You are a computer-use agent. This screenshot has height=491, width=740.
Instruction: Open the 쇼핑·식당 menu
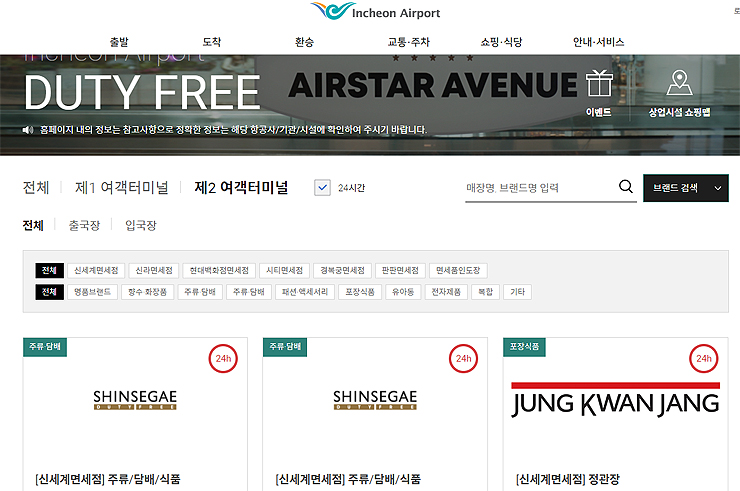tap(501, 42)
